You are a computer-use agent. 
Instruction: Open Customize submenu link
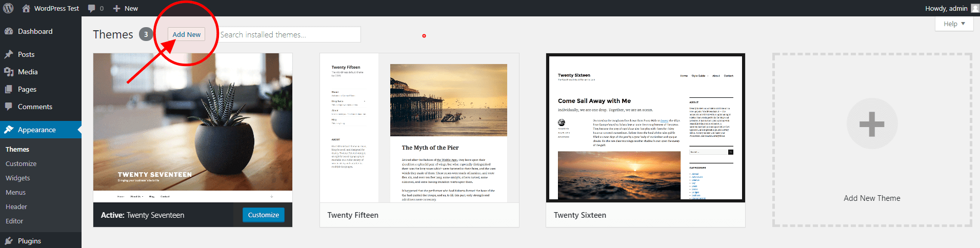pyautogui.click(x=21, y=163)
